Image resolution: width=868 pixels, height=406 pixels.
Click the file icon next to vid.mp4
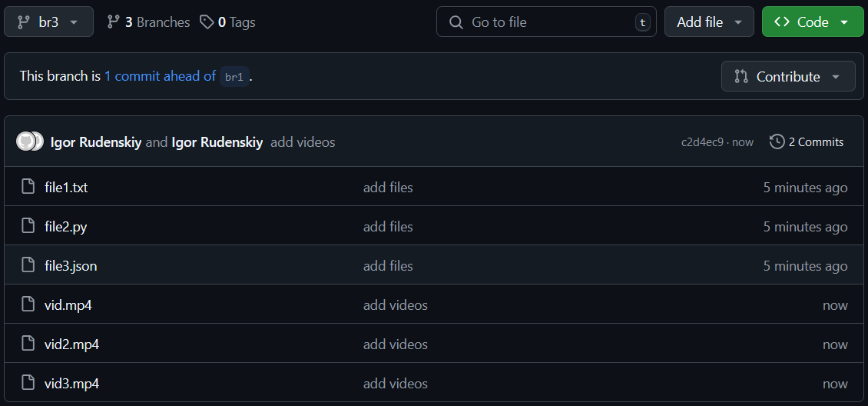click(28, 304)
